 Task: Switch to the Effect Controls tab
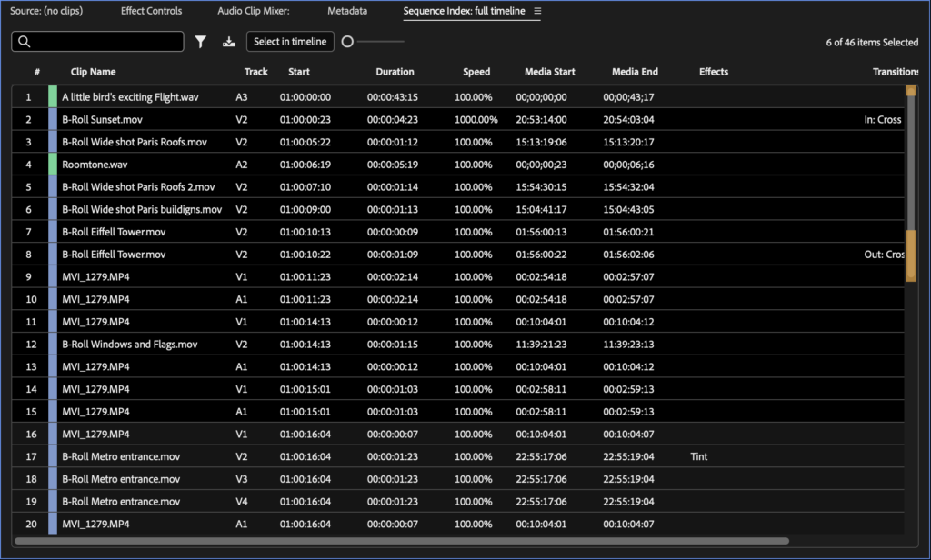tap(152, 11)
